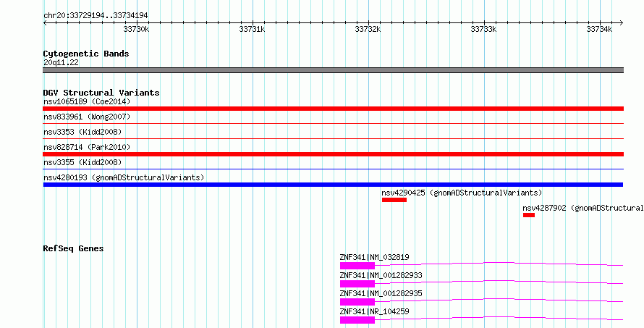
Task: Select the RefSeq Genes track title
Action: tap(73, 248)
